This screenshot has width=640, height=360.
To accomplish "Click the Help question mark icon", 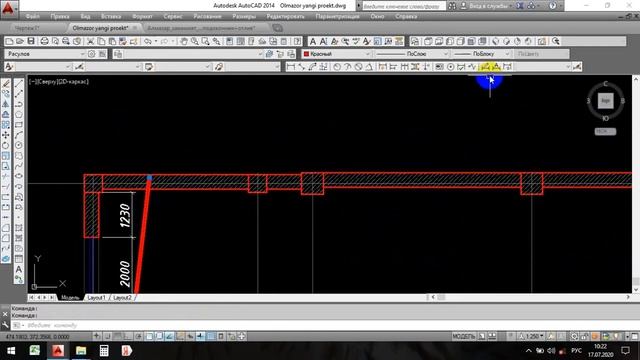I will [x=297, y=41].
